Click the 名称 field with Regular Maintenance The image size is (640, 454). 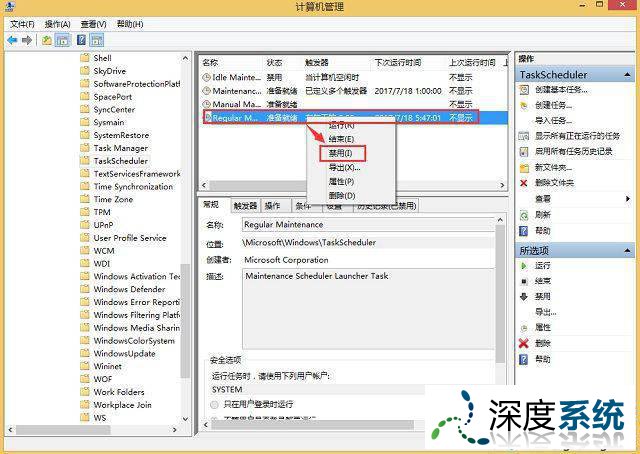coord(368,225)
